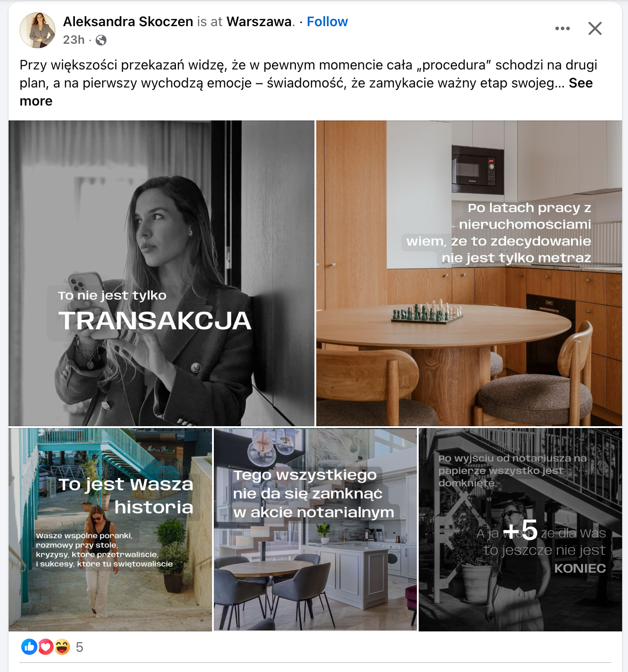This screenshot has height=672, width=628.
Task: Open the Warszawa location link
Action: coord(259,22)
